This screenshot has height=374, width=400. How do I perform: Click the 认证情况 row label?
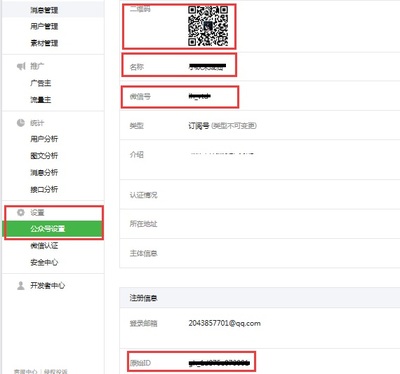point(143,195)
